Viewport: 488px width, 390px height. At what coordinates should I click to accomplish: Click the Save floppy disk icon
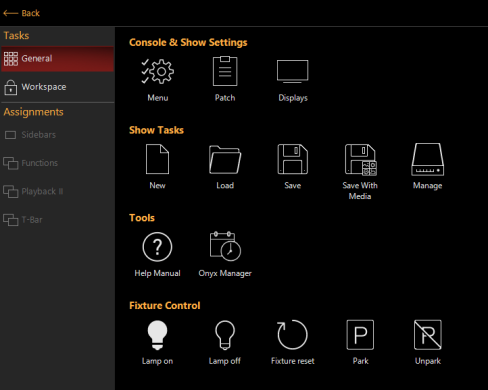point(293,159)
